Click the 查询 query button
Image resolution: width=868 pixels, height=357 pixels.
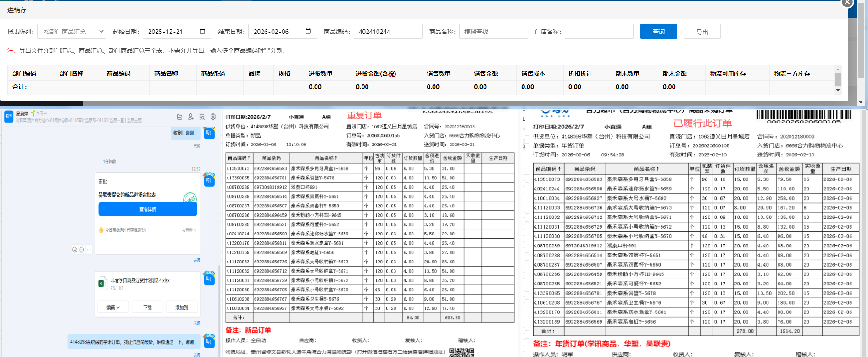coord(658,32)
